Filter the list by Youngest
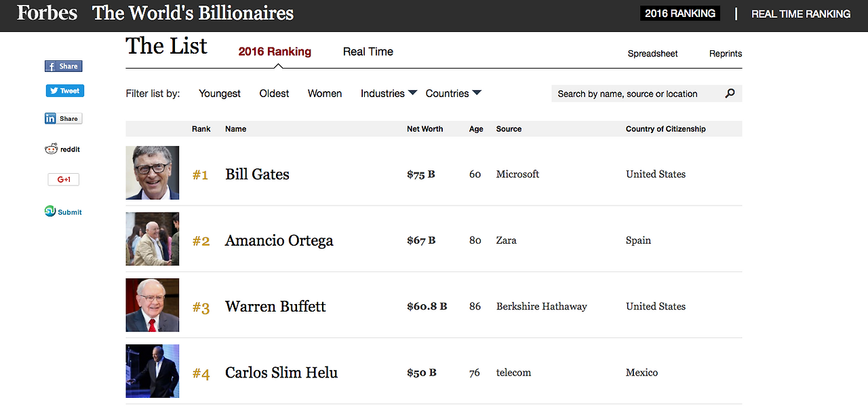This screenshot has height=408, width=868. click(220, 94)
